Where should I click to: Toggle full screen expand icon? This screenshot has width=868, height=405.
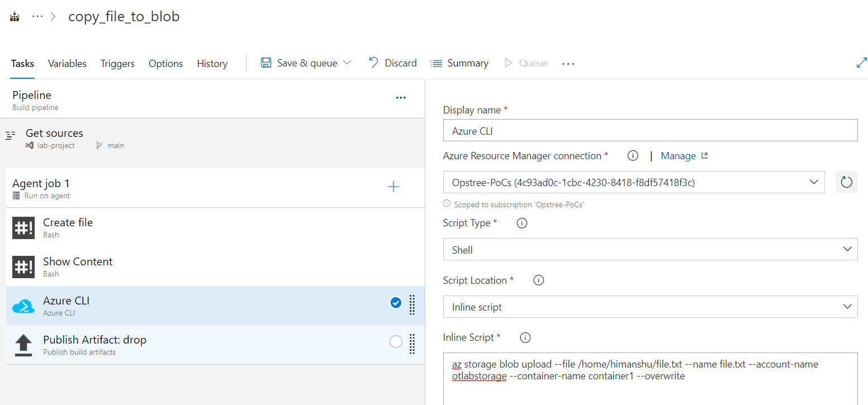click(x=861, y=63)
